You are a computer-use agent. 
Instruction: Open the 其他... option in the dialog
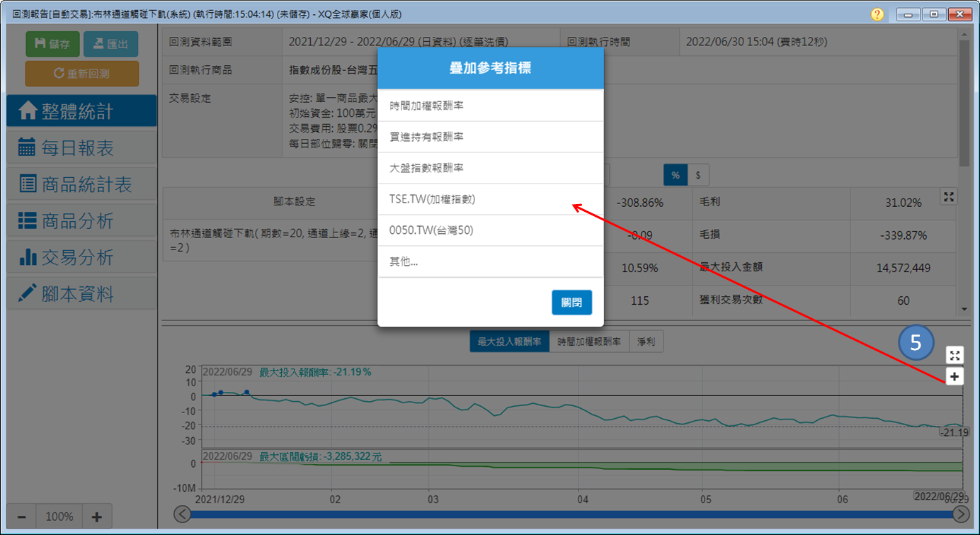490,261
